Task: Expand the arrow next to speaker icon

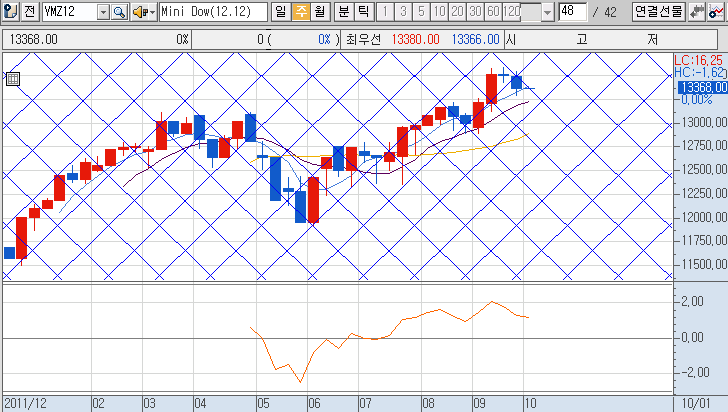Action: point(151,12)
